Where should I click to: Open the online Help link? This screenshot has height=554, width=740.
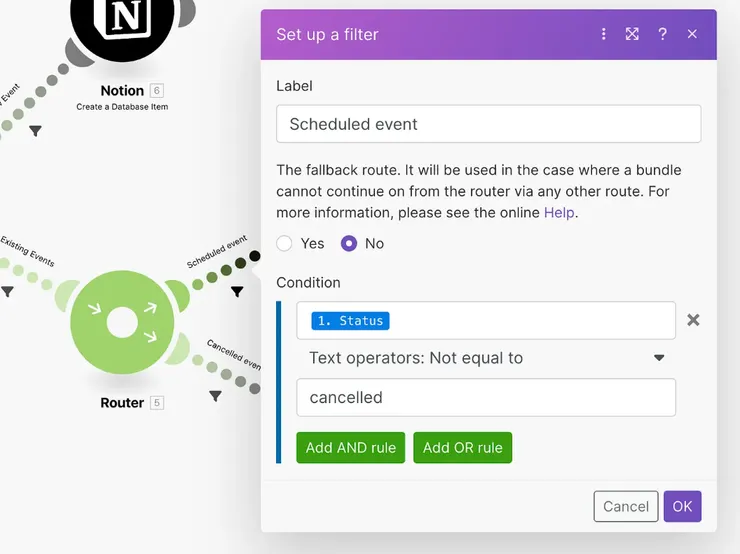point(559,212)
